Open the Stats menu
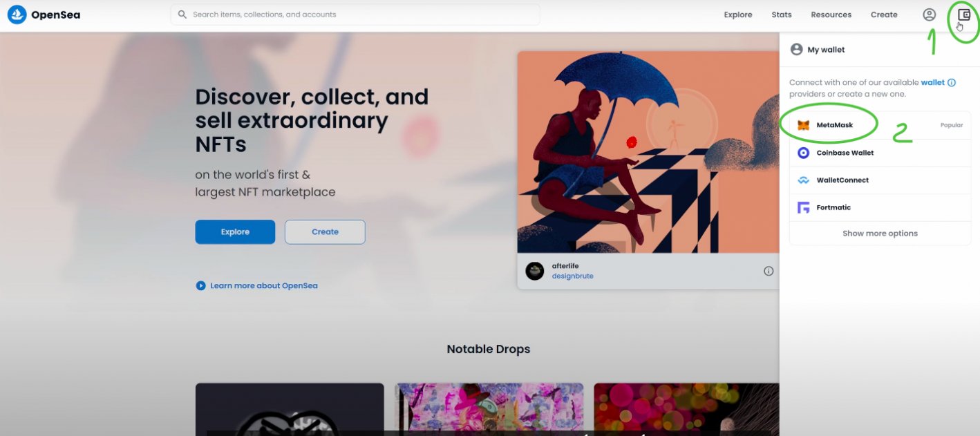Viewport: 980px width, 436px height. tap(782, 15)
